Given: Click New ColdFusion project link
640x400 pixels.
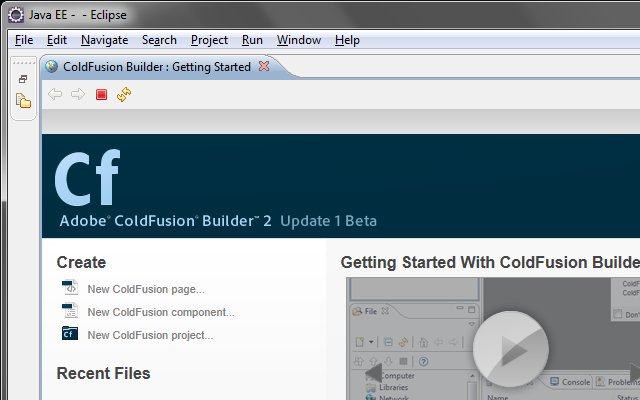Looking at the screenshot, I should point(150,335).
